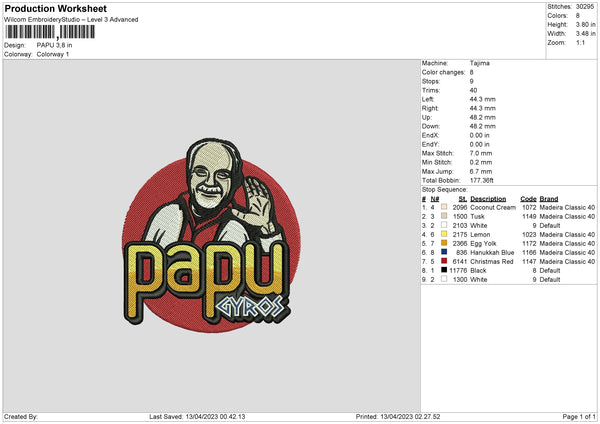
Task: Click the white swatch in row 9
Action: (444, 279)
